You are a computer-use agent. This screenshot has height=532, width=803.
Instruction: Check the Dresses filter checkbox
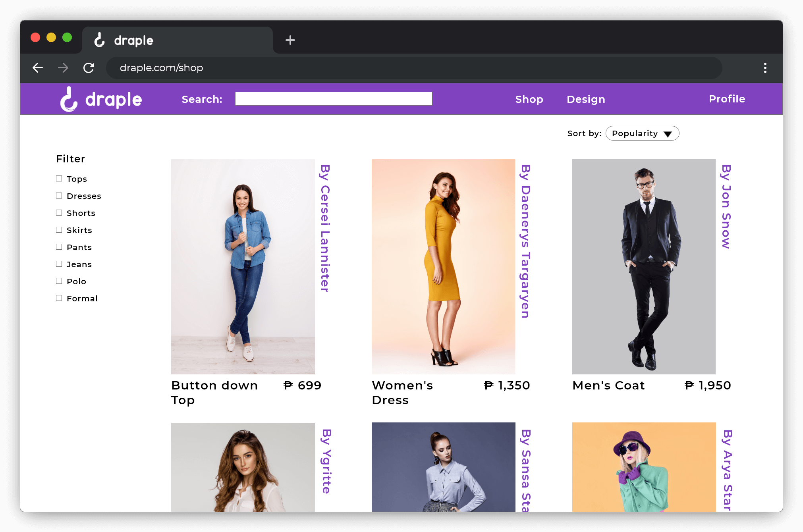pos(59,196)
